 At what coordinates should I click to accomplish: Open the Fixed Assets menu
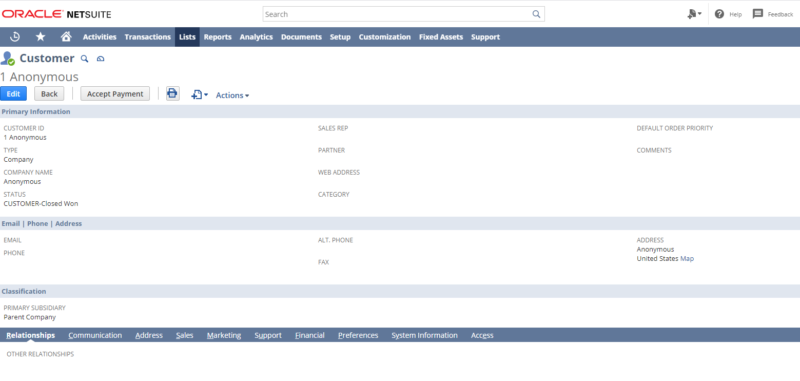[x=441, y=37]
